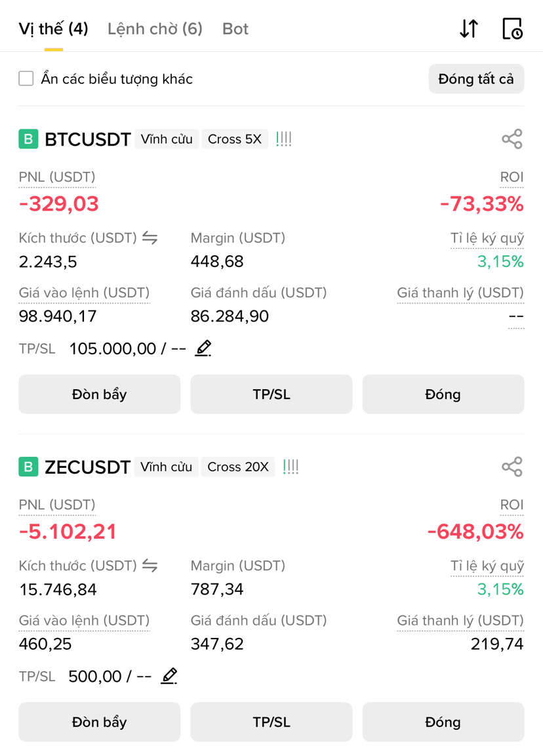
Task: Tick the 'Ẩn các biểu tượng khác' checkbox
Action: [x=26, y=79]
